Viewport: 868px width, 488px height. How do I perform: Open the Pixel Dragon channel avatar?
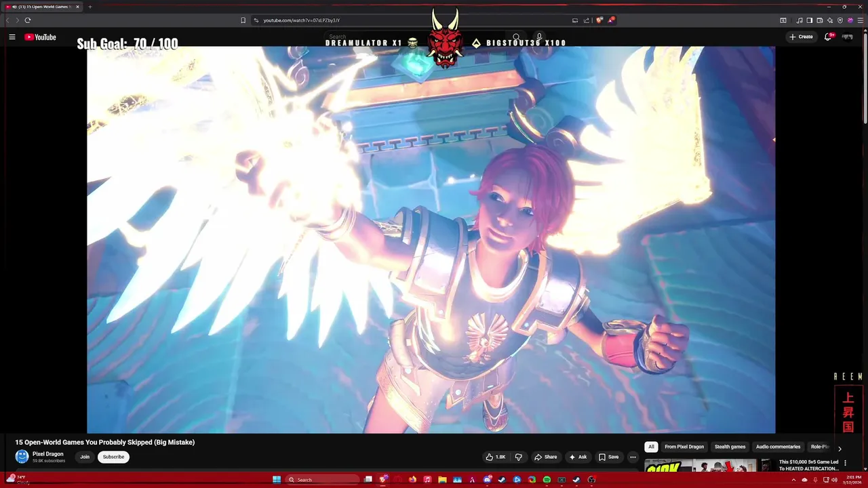coord(22,457)
